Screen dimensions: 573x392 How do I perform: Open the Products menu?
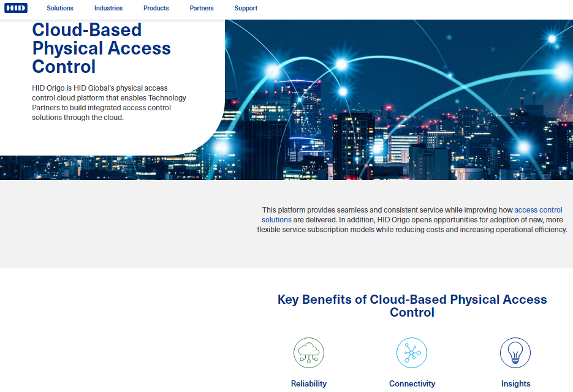point(156,8)
